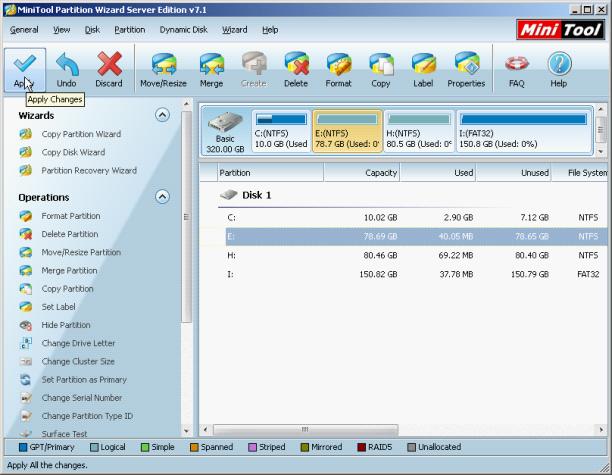The width and height of the screenshot is (612, 475).
Task: Click the disk map scroll down arrow
Action: [x=601, y=151]
